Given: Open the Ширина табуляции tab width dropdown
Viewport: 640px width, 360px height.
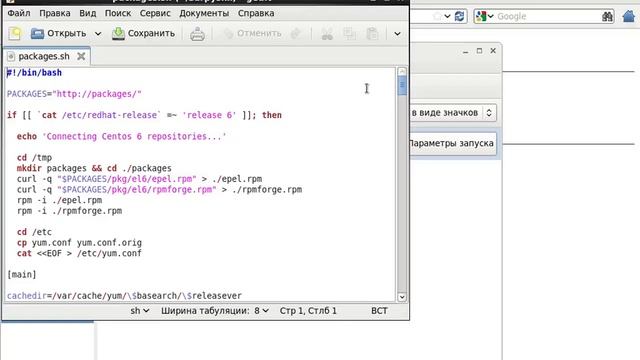Looking at the screenshot, I should 215,311.
